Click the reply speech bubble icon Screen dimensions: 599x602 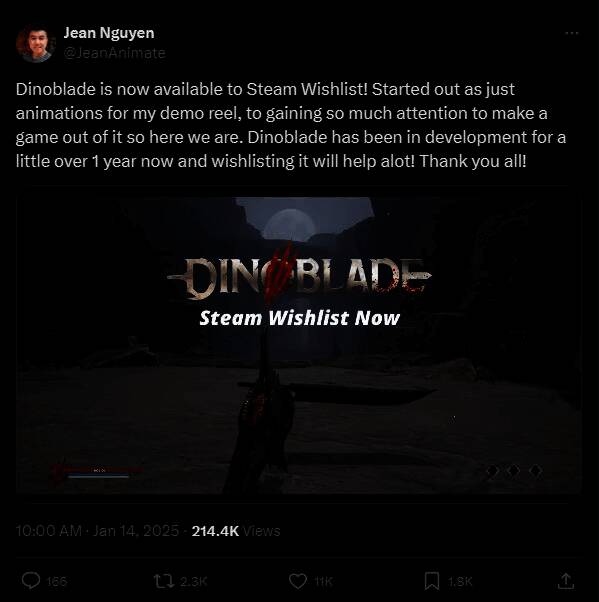pos(31,580)
